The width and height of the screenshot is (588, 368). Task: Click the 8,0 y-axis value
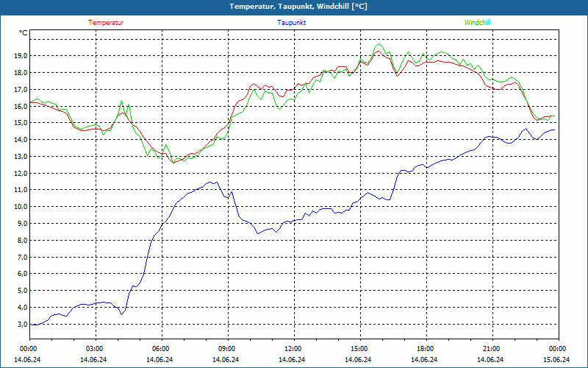pyautogui.click(x=23, y=241)
